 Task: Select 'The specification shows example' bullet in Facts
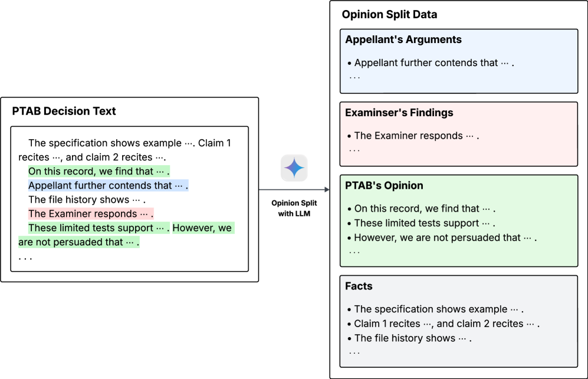pos(438,309)
